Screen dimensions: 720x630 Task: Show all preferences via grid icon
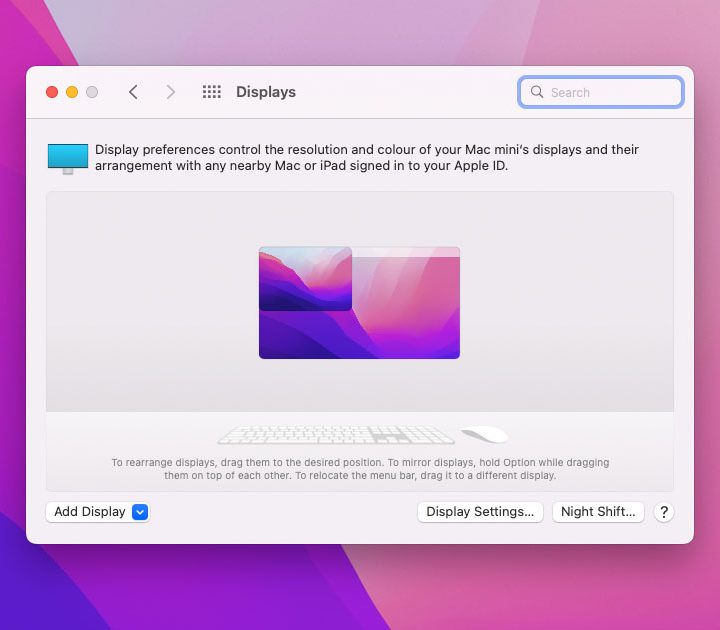[x=212, y=92]
